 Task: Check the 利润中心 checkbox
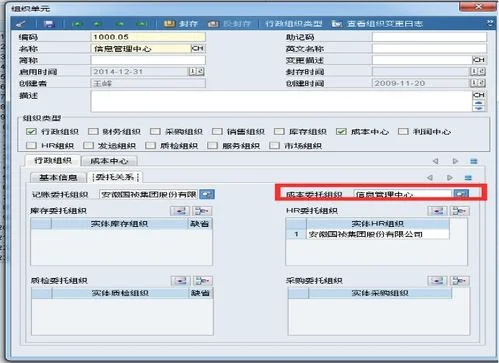pos(403,131)
